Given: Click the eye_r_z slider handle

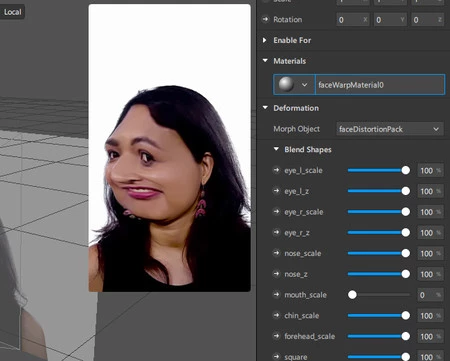Looking at the screenshot, I should [x=406, y=232].
